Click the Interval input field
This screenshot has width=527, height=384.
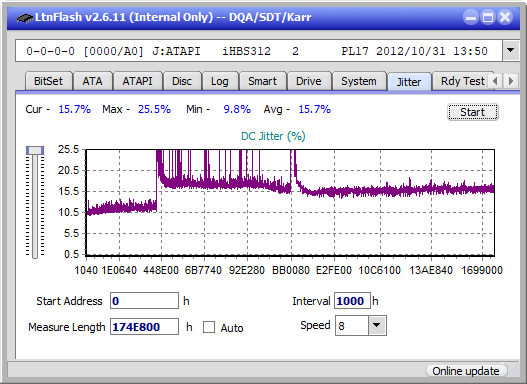pos(352,301)
